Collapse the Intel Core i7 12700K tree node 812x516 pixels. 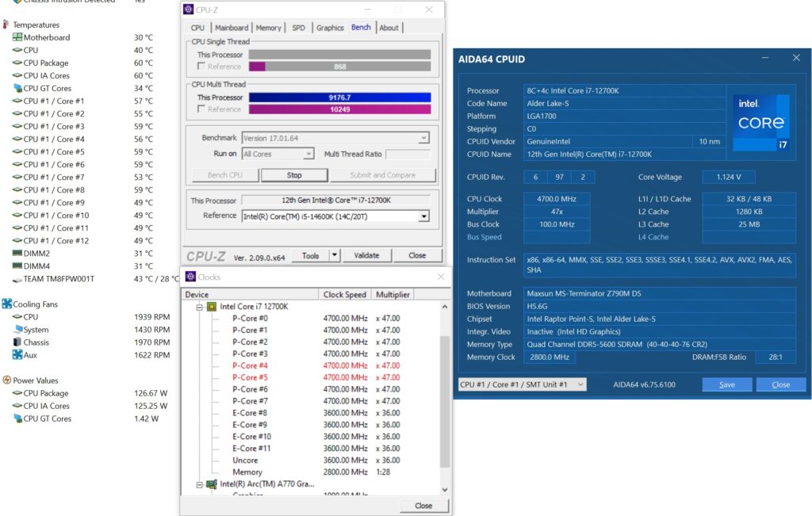tap(199, 307)
